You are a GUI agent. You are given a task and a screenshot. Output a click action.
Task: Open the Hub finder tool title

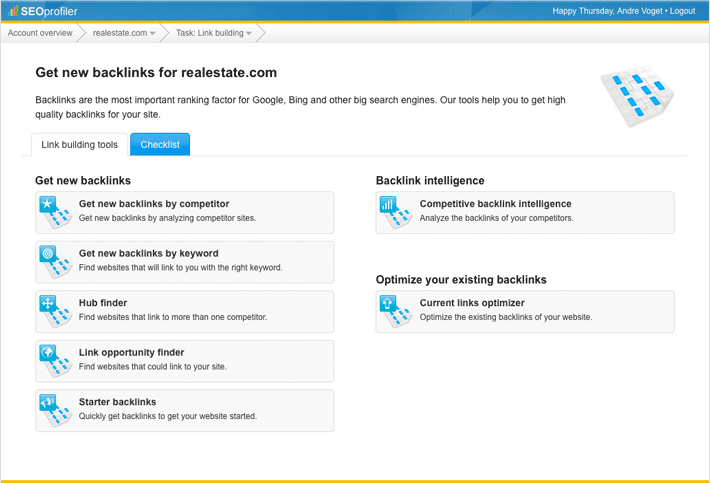(103, 303)
